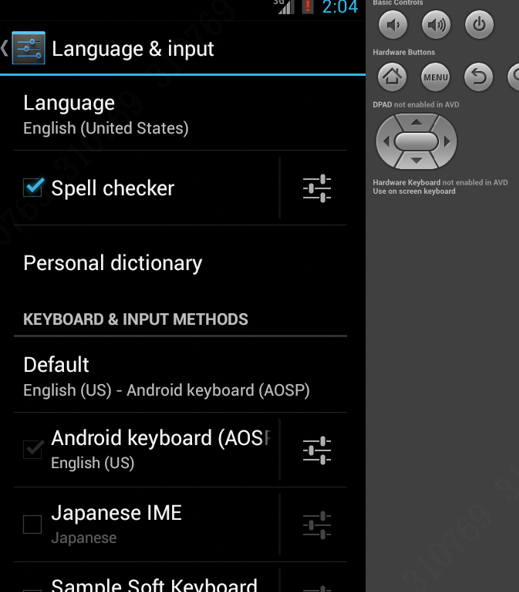The width and height of the screenshot is (519, 592).
Task: Click the DPAD up arrow
Action: pyautogui.click(x=416, y=122)
